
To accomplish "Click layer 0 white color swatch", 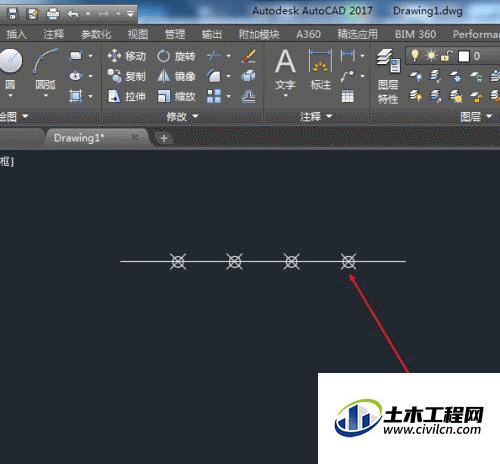I will (x=464, y=56).
